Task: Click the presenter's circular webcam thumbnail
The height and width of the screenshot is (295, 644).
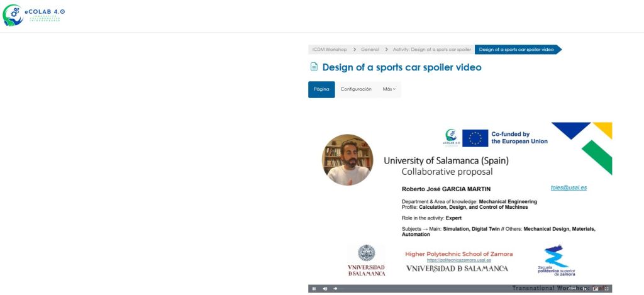Action: (x=347, y=160)
